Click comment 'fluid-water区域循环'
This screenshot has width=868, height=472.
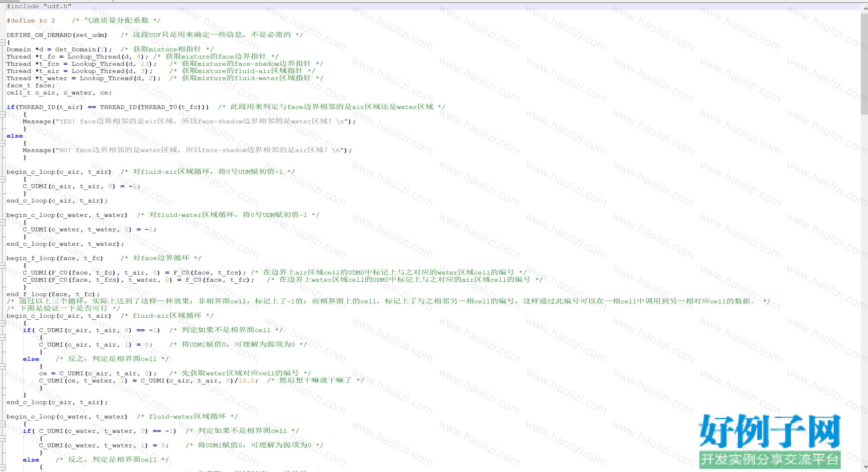(187, 416)
